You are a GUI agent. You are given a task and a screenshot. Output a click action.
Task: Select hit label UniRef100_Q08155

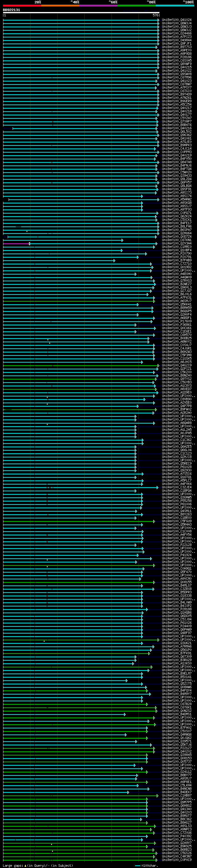click(x=177, y=582)
